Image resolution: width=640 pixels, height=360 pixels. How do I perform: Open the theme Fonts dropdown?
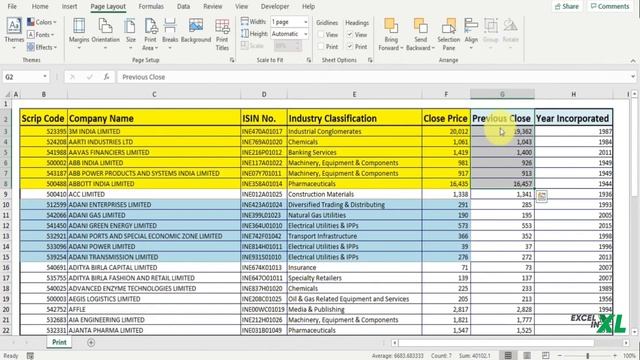[x=40, y=35]
